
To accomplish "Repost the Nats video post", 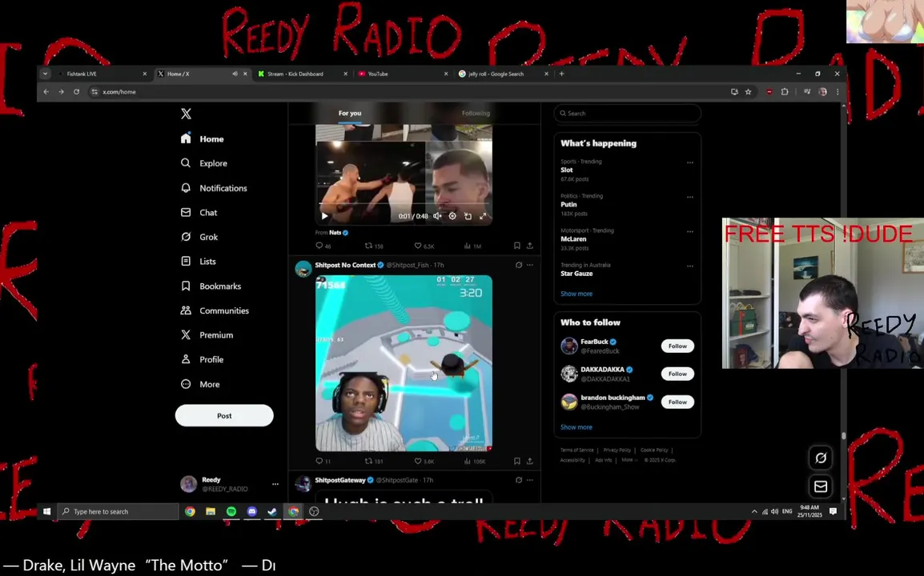I will coord(374,246).
